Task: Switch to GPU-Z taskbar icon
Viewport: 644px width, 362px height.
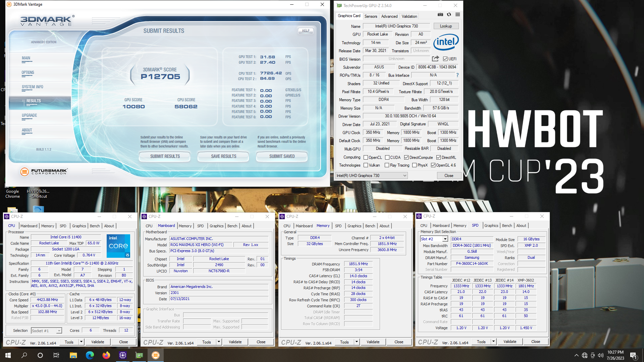Action: click(139, 355)
